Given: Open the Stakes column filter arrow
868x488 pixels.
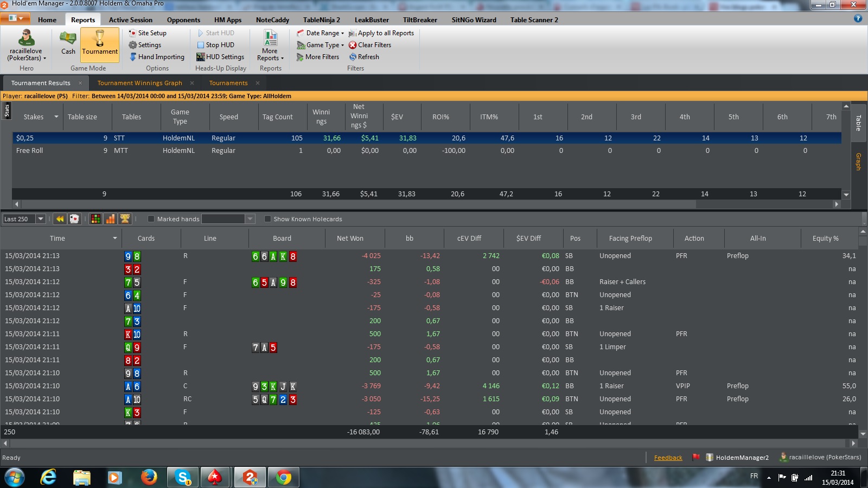Looking at the screenshot, I should tap(56, 117).
